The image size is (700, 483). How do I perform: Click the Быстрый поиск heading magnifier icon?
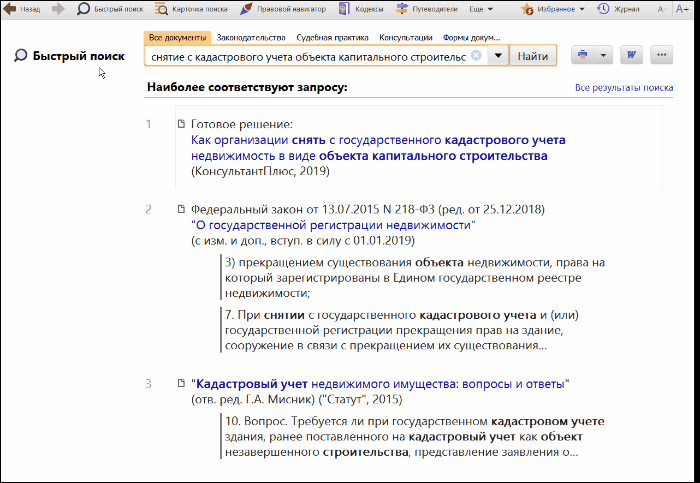point(21,56)
